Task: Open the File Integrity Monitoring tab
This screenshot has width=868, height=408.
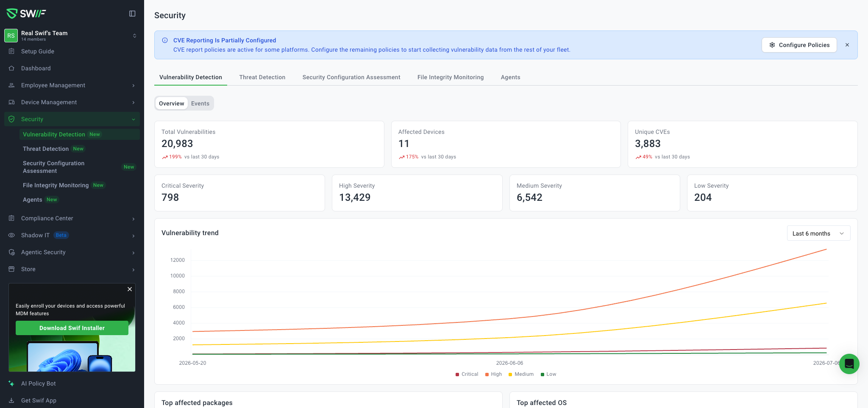Action: tap(451, 77)
